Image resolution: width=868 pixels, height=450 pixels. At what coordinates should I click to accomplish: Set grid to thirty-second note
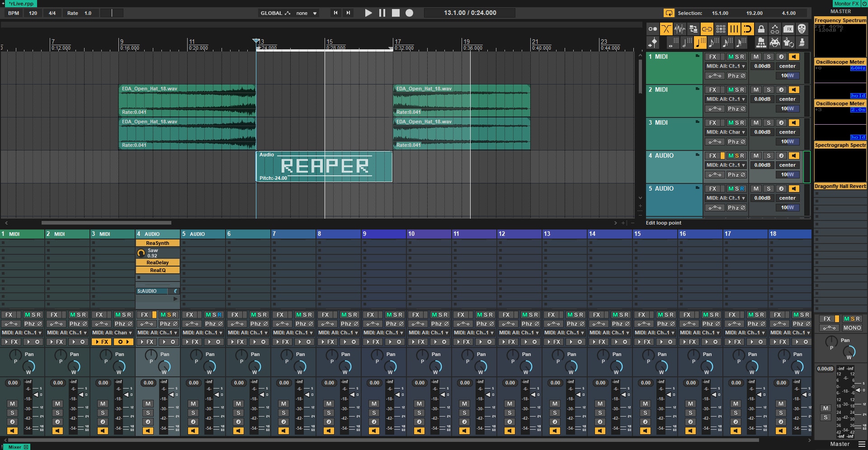[741, 42]
